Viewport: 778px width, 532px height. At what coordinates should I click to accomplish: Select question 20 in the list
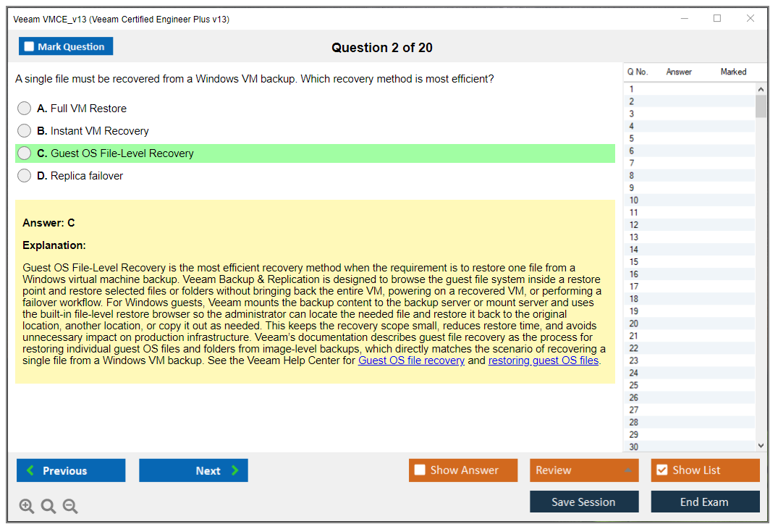pyautogui.click(x=689, y=324)
